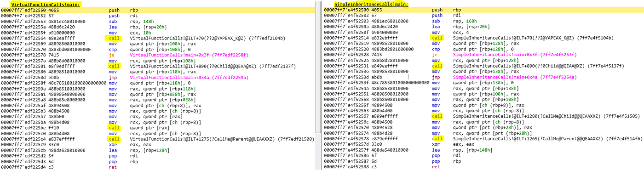Click 'rbp, [rsp+20h]' operand at e4f5250a
The image size is (644, 170).
pos(472,27)
